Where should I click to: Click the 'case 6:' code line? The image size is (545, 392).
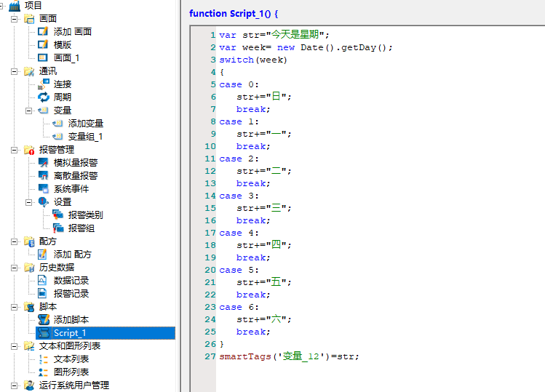pyautogui.click(x=239, y=307)
